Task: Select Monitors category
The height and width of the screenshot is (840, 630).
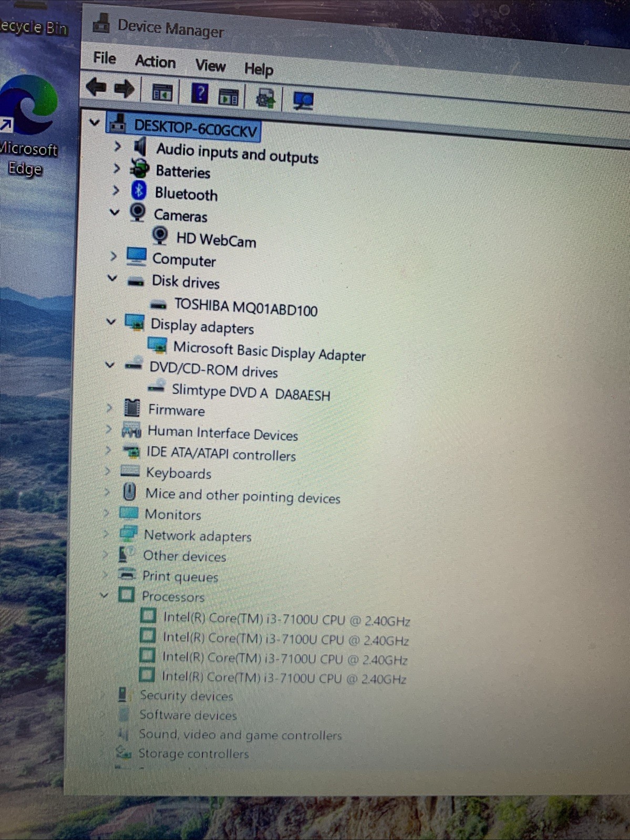Action: 173,514
